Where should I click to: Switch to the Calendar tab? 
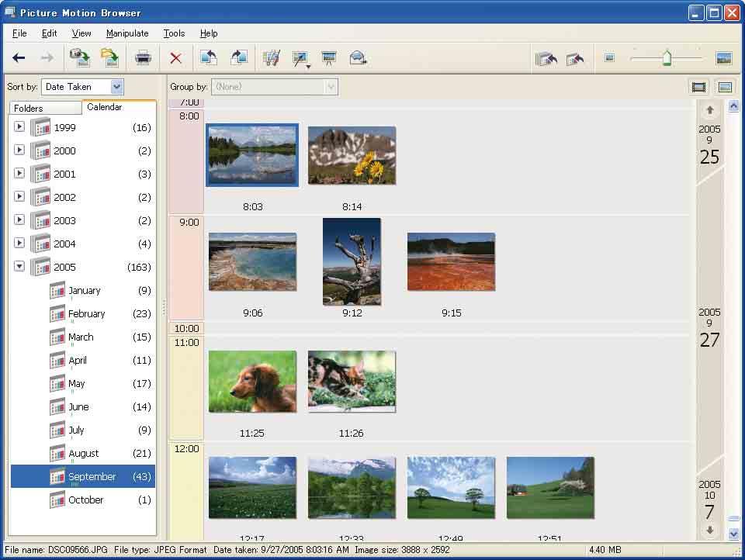click(119, 107)
